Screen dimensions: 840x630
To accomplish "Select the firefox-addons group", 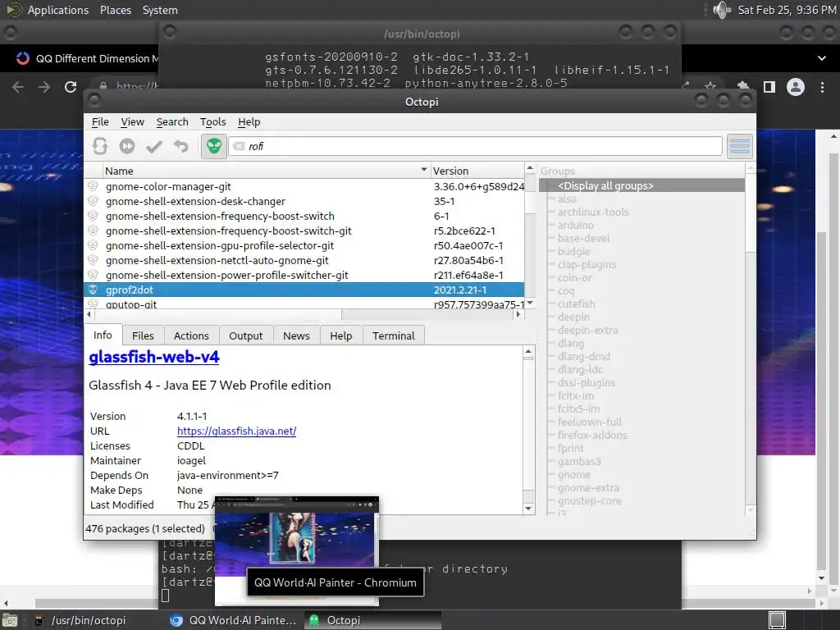I will tap(592, 435).
